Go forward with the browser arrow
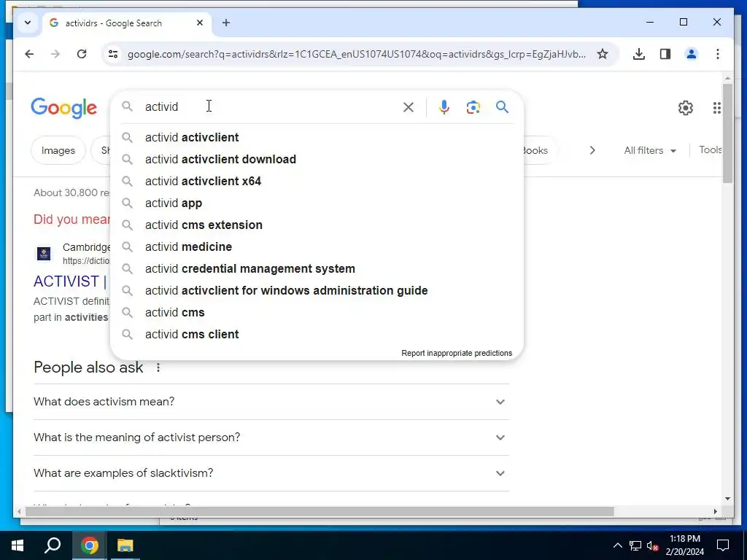The height and width of the screenshot is (560, 747). [55, 54]
